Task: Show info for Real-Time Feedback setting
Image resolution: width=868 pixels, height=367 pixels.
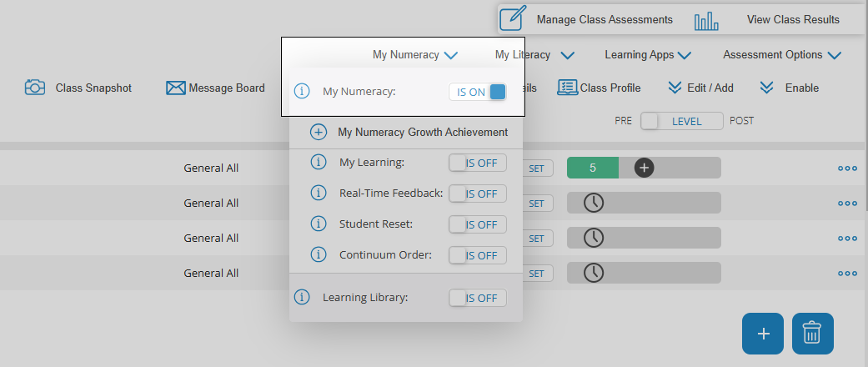Action: click(x=319, y=194)
